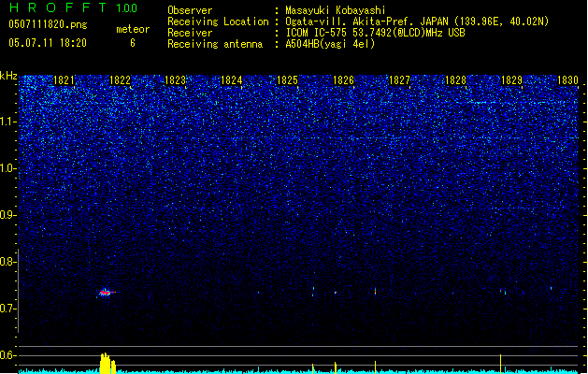This screenshot has width=588, height=374.
Task: Click the 0.7 kHz axis label
Action: 7,309
